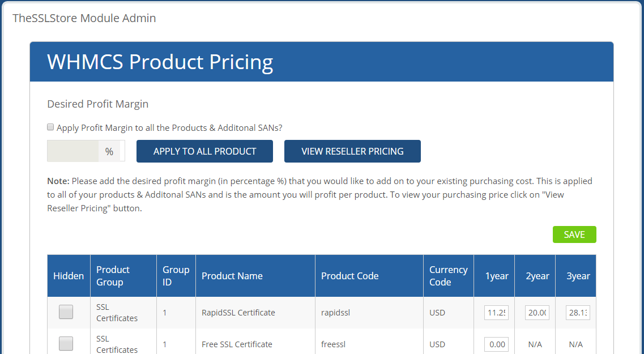644x354 pixels.
Task: Click USD currency in Free SSL row
Action: [437, 344]
